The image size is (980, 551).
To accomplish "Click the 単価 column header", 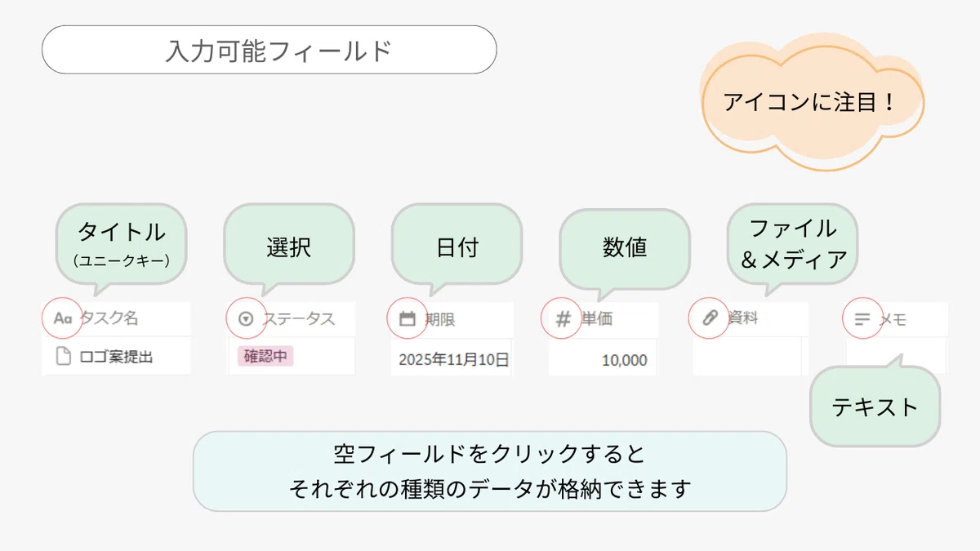I will 603,319.
